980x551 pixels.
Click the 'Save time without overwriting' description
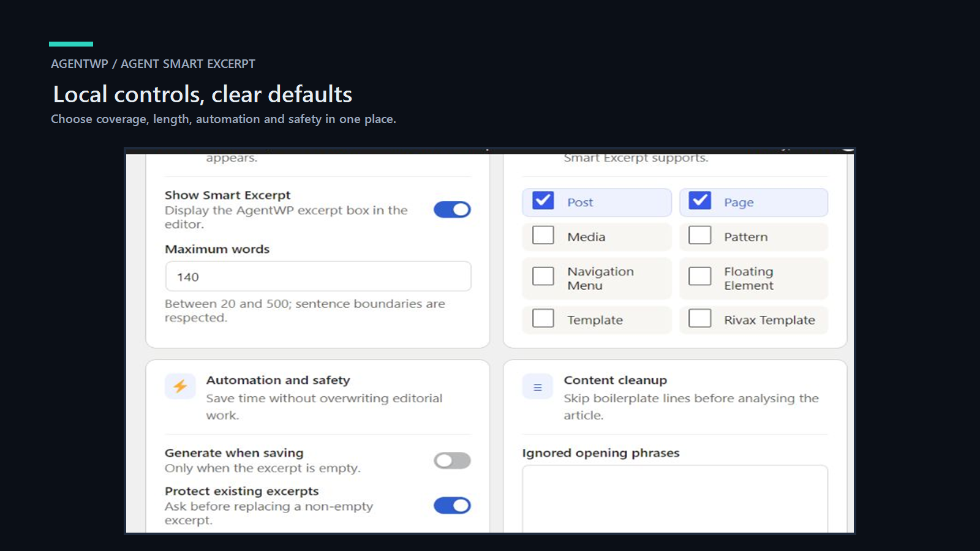pos(324,407)
